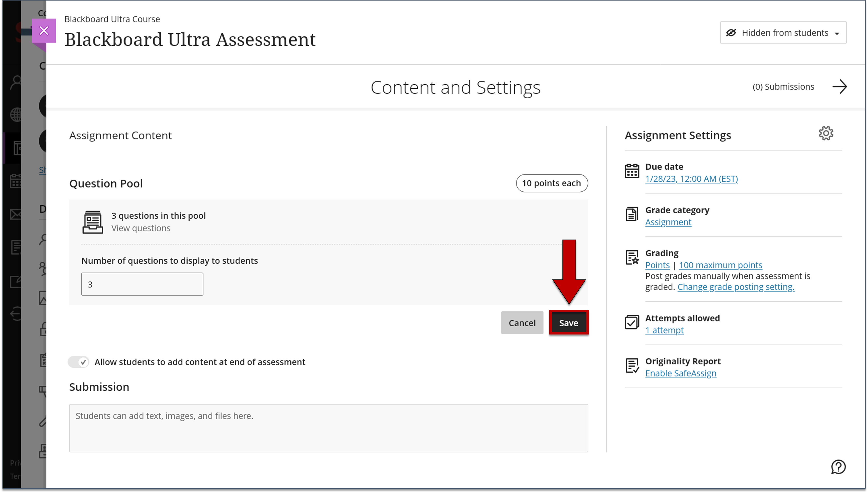Viewport: 868px width, 493px height.
Task: Open the Calendar from the left sidebar
Action: pos(15,181)
